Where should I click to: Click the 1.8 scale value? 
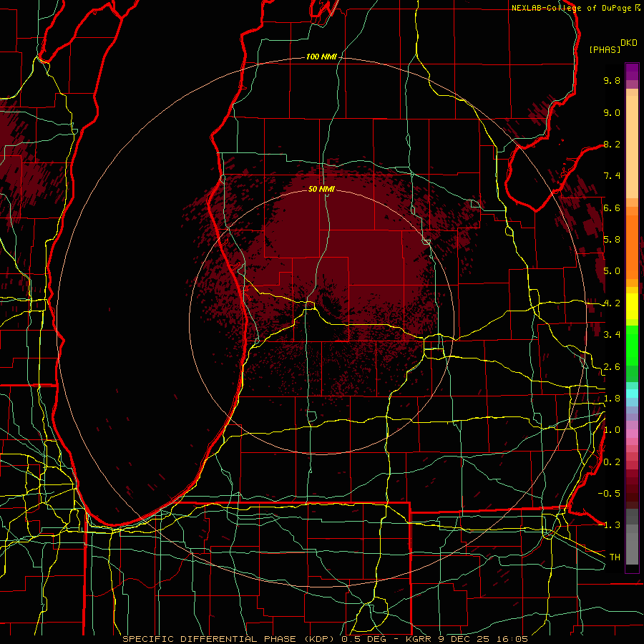[x=612, y=399]
